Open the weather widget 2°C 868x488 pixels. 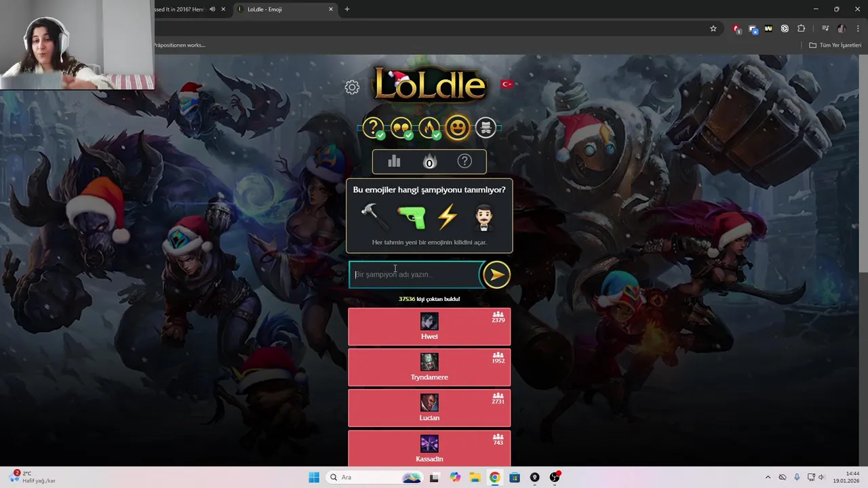pyautogui.click(x=33, y=477)
